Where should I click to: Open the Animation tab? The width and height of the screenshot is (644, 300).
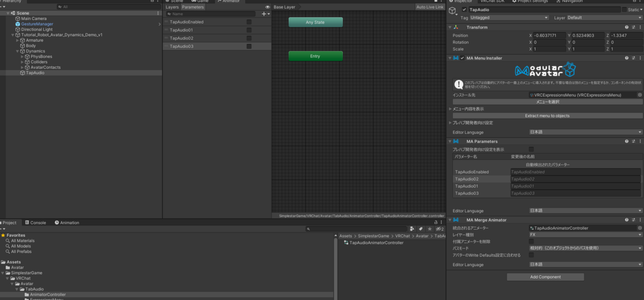pos(66,223)
